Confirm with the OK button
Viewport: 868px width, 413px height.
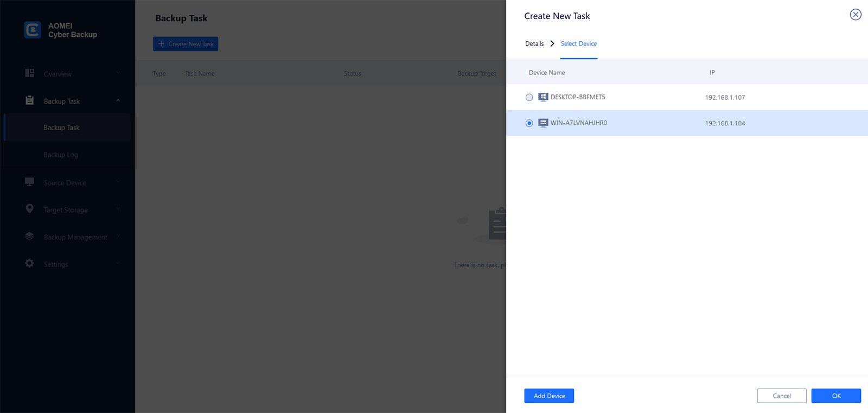[836, 396]
